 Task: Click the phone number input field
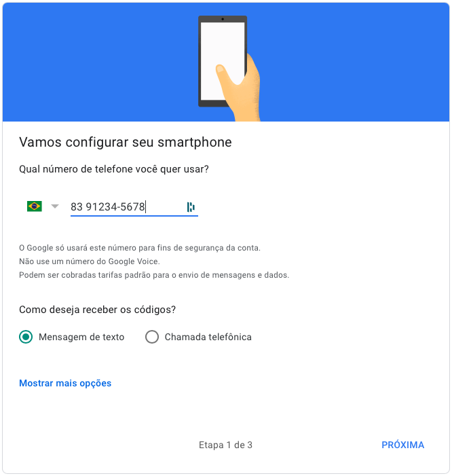pos(134,207)
